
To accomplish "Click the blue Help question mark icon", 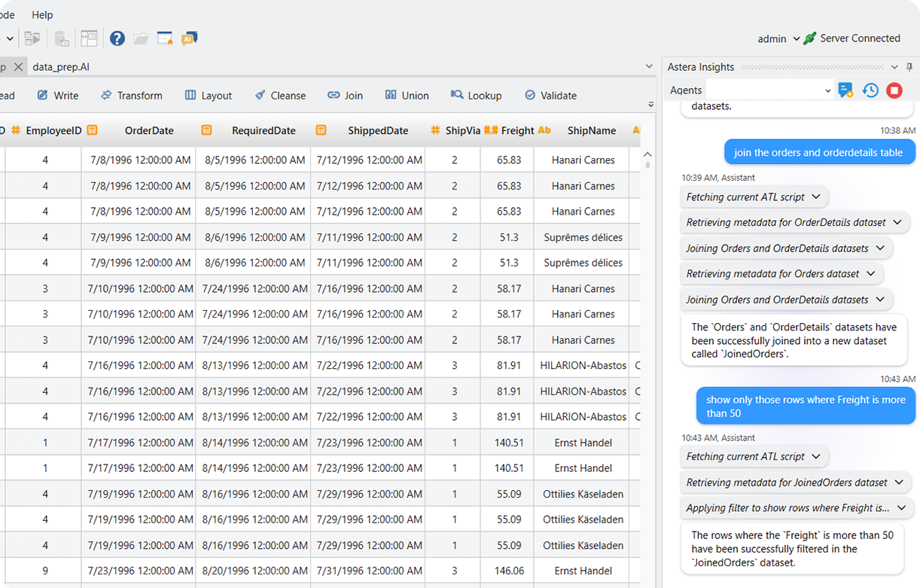I will click(x=117, y=38).
